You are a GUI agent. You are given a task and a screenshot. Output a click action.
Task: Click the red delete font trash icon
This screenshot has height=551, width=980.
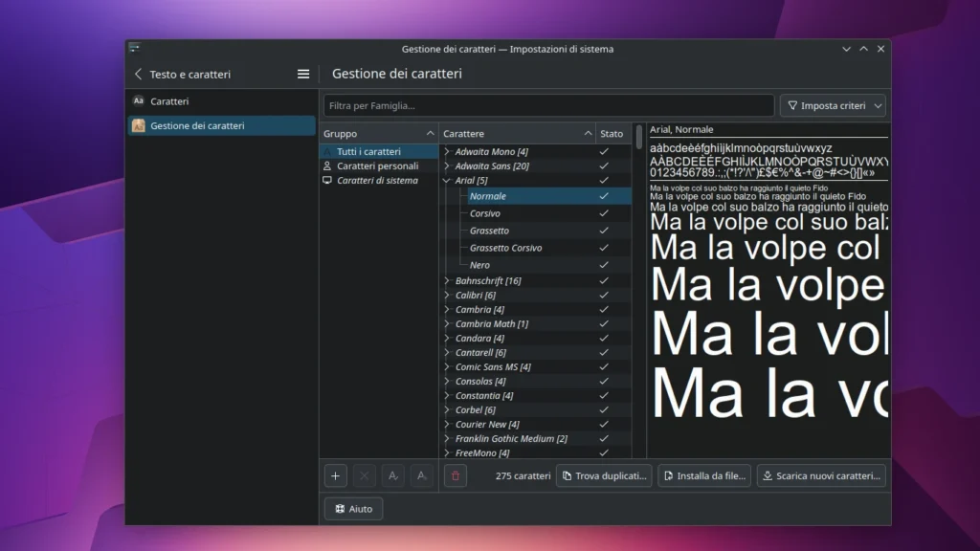456,475
